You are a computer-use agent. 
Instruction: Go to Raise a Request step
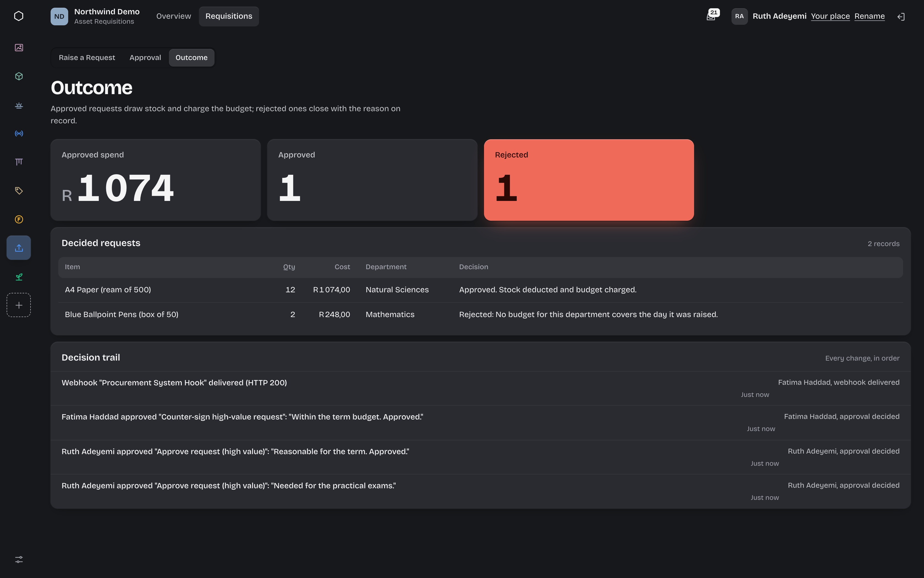coord(87,57)
